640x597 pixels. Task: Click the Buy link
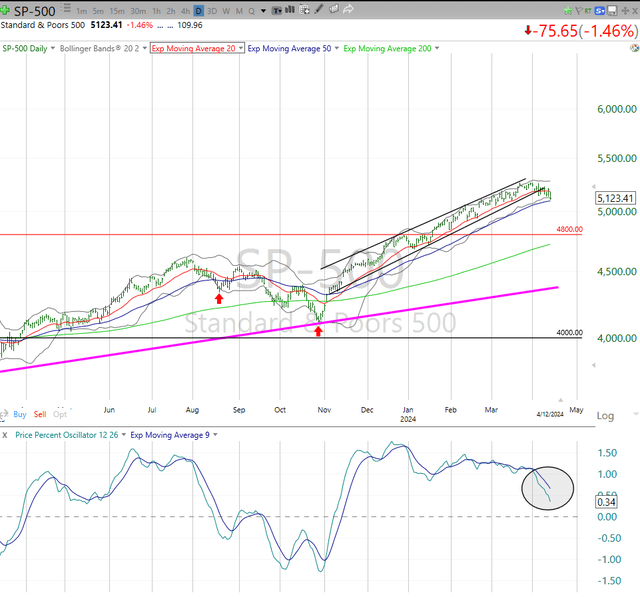click(20, 414)
